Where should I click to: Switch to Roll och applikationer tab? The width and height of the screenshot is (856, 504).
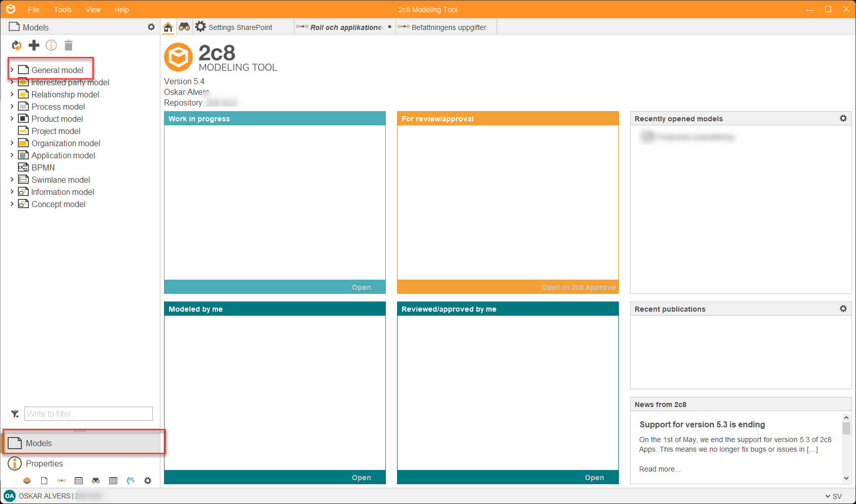[x=346, y=27]
